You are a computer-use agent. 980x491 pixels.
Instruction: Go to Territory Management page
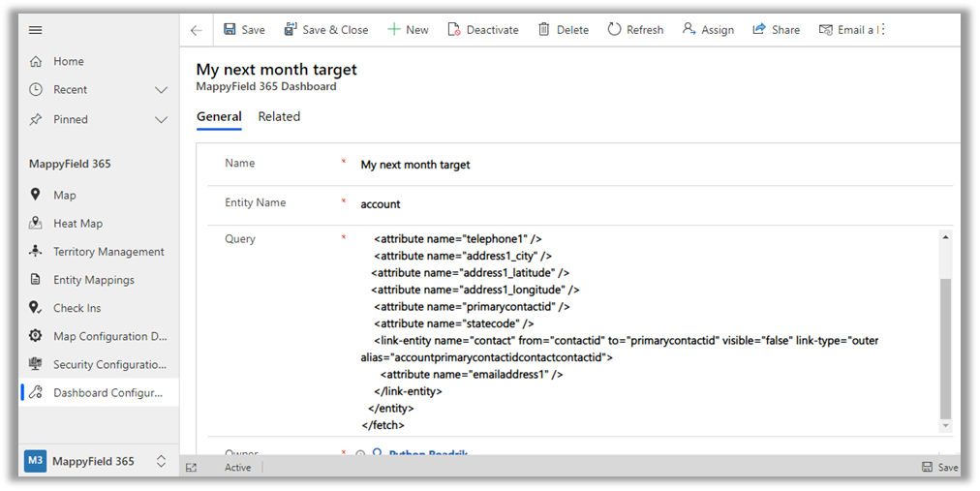pos(107,252)
